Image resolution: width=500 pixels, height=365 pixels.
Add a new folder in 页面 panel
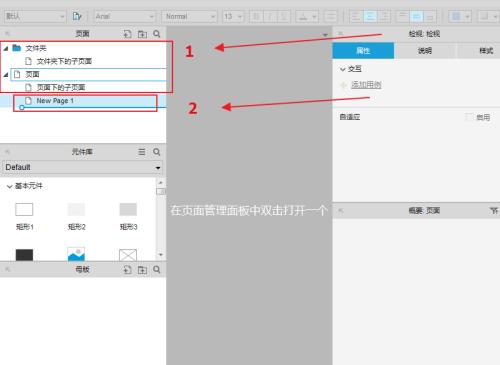142,34
